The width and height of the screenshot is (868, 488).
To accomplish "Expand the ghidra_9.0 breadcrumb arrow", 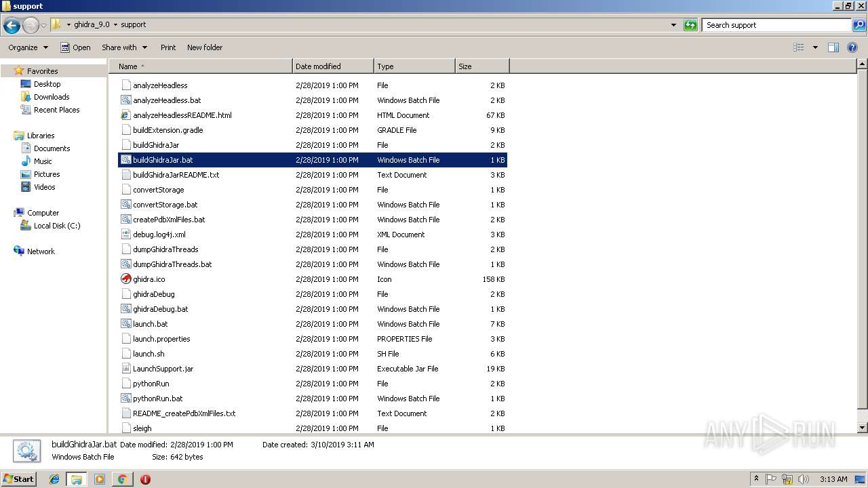I will [115, 25].
